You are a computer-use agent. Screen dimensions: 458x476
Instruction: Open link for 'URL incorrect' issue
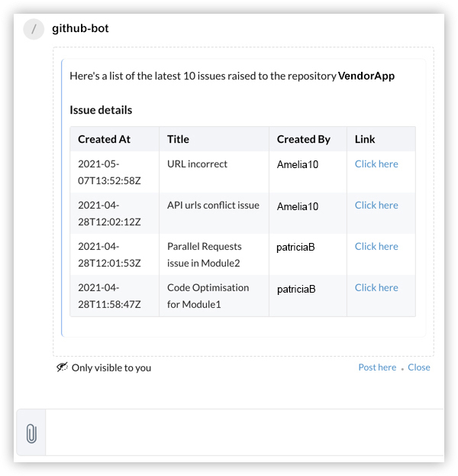click(x=376, y=164)
